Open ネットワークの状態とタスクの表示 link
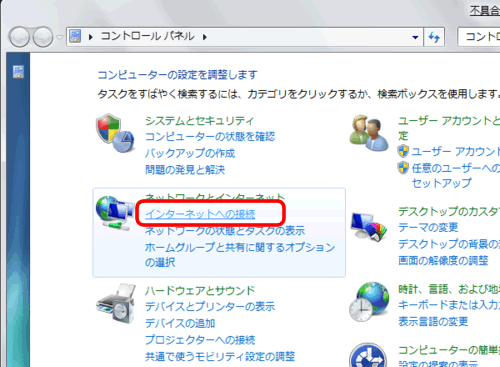Image resolution: width=500 pixels, height=367 pixels. point(225,230)
